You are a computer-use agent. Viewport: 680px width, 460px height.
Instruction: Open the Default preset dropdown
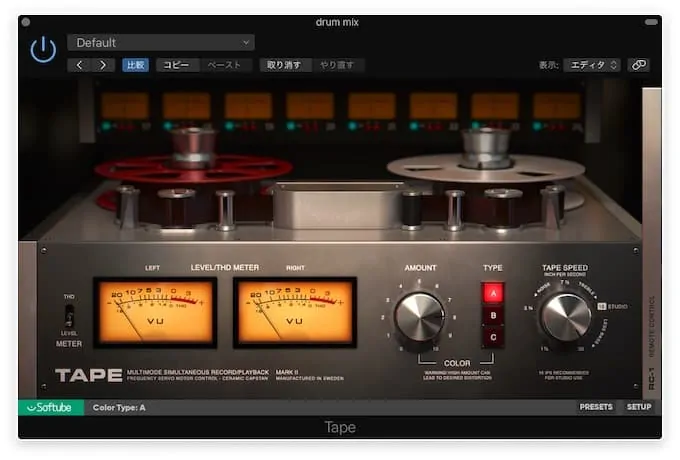160,42
